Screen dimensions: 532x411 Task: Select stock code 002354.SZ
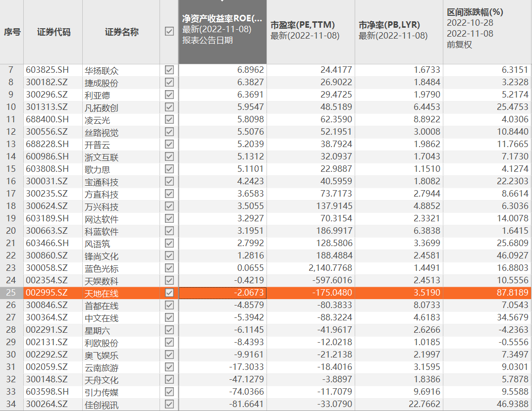click(x=47, y=280)
